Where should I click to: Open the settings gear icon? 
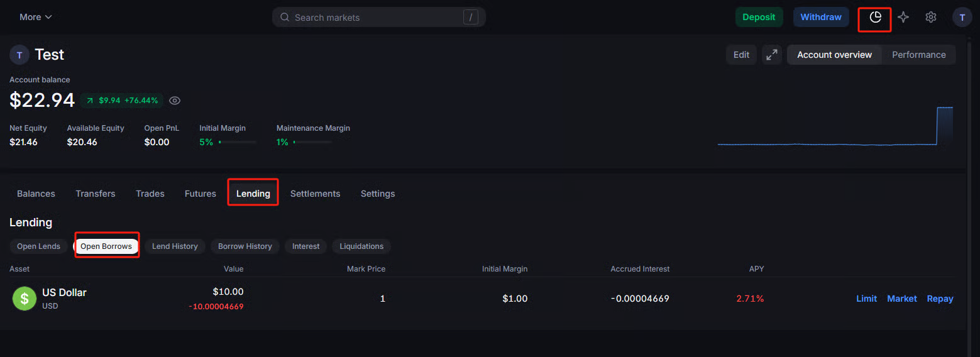point(931,18)
